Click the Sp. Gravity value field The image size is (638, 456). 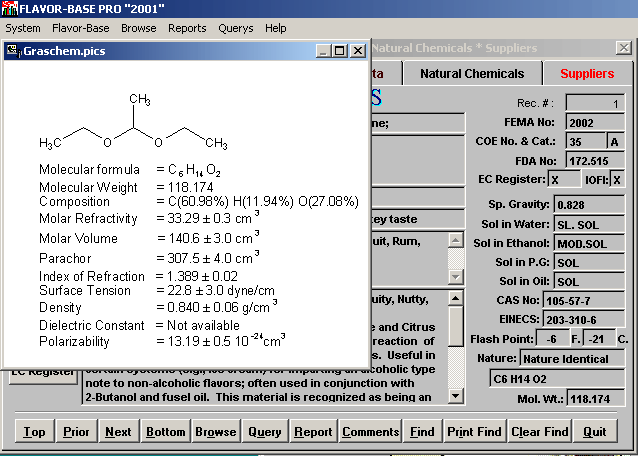(588, 205)
